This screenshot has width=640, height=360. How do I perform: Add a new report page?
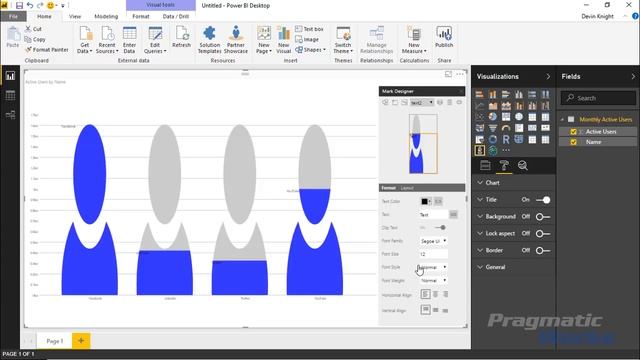(81, 340)
